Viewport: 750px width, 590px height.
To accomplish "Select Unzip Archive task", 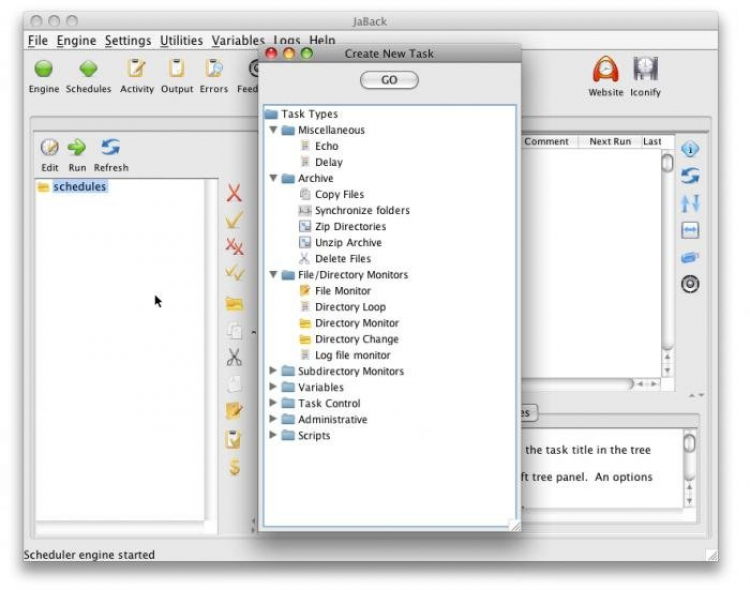I will [x=348, y=243].
